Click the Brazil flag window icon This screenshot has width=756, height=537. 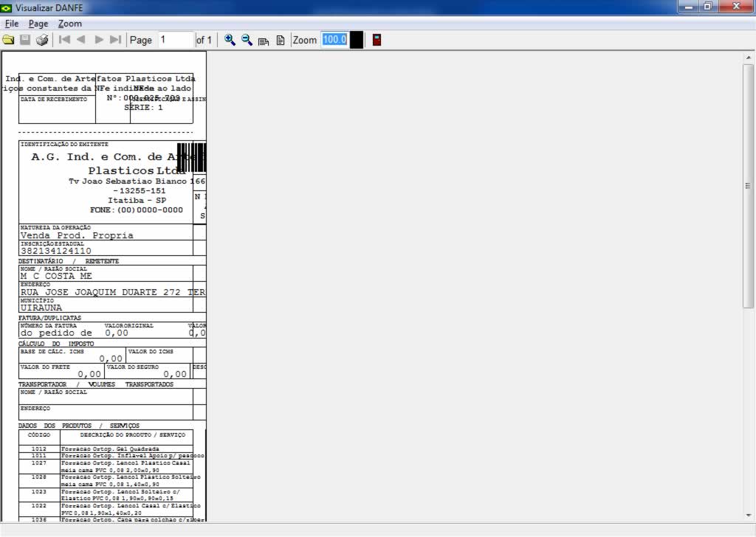[6, 7]
